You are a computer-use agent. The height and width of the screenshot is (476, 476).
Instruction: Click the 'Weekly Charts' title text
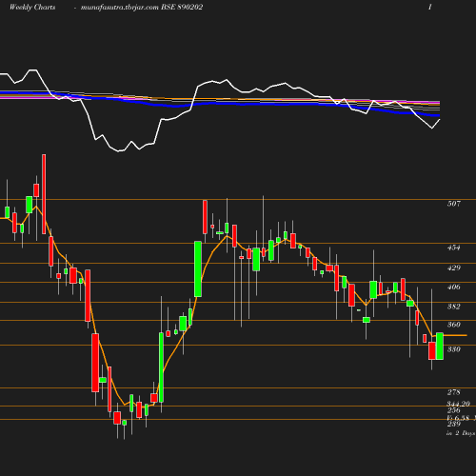[32, 7]
